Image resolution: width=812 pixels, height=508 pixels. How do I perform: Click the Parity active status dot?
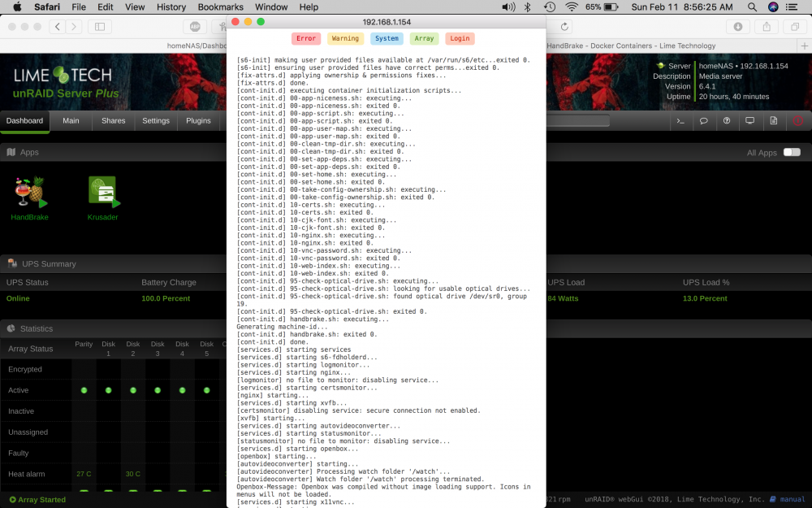click(84, 390)
